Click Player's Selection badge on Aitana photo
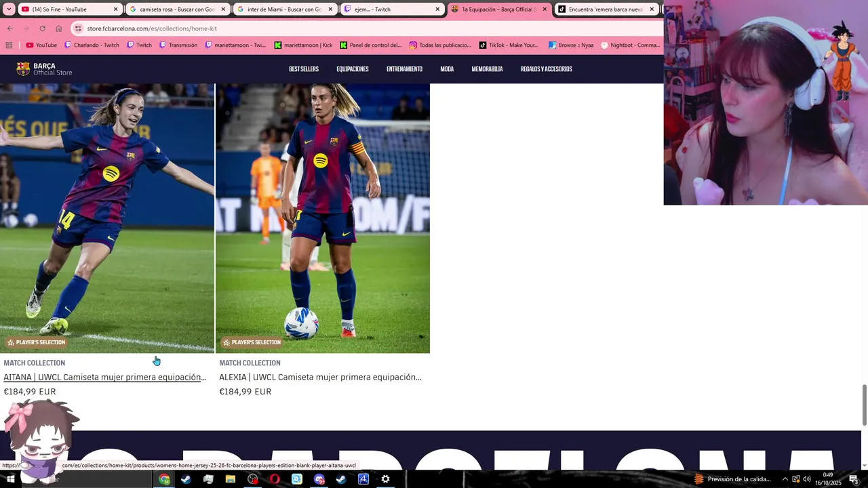This screenshot has height=488, width=868. (x=36, y=342)
